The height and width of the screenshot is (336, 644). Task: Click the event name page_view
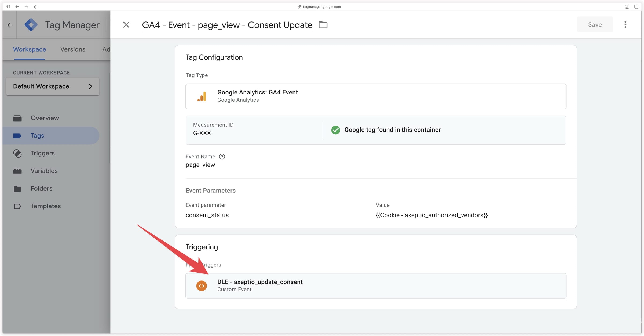pos(200,165)
